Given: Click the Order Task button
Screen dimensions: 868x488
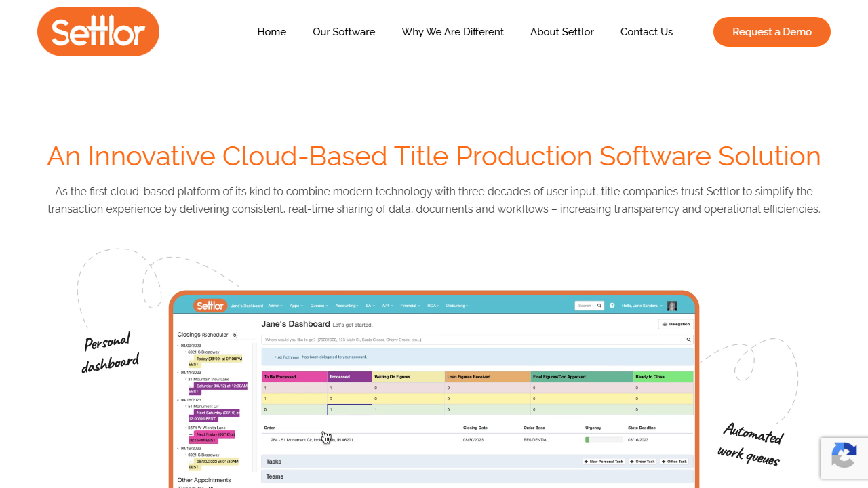Looking at the screenshot, I should 642,462.
